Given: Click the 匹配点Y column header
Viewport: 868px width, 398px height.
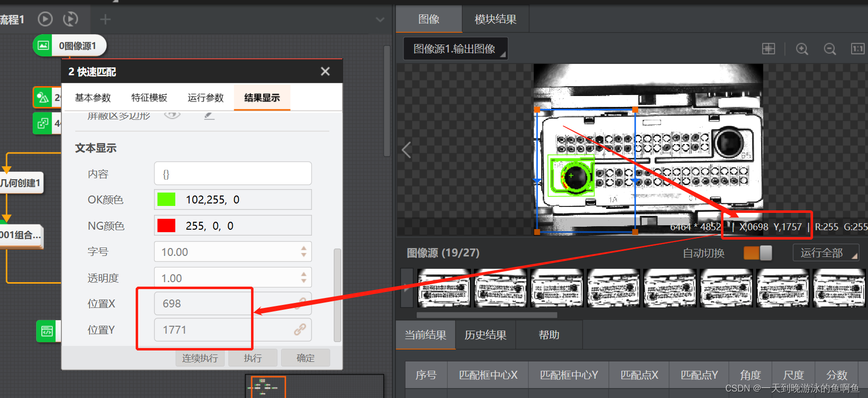Looking at the screenshot, I should click(699, 375).
